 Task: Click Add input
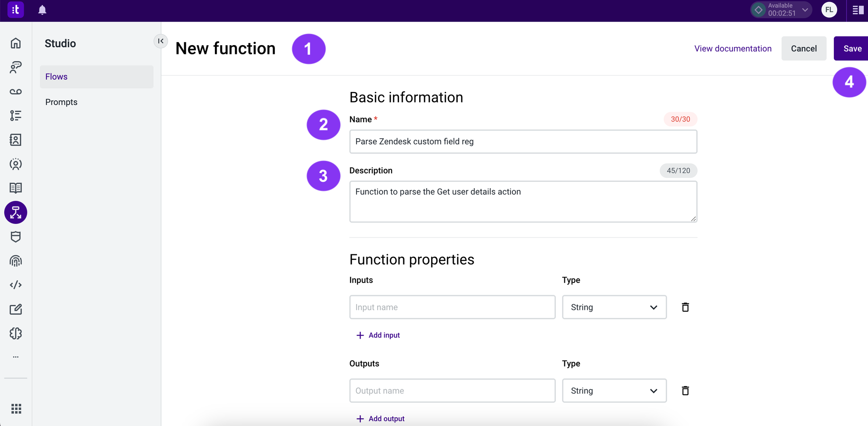tap(378, 335)
